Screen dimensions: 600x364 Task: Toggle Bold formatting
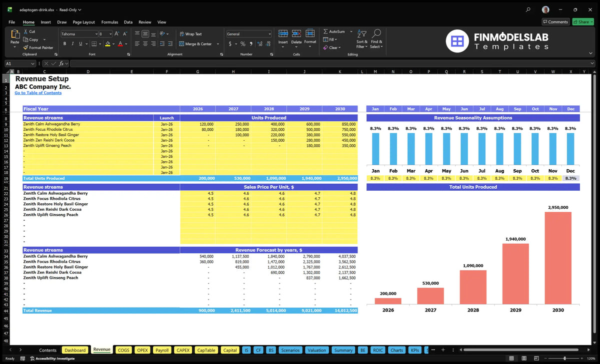(65, 44)
